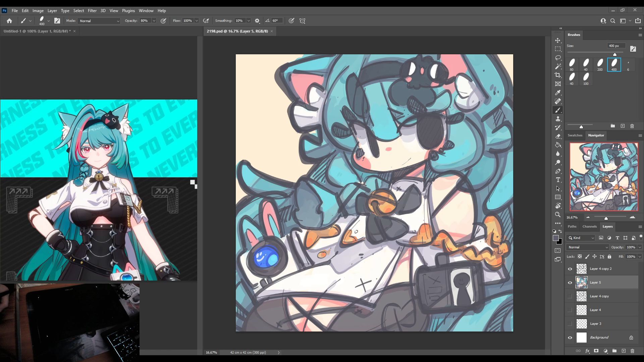The height and width of the screenshot is (362, 644).
Task: Open the layer blend mode Normal dropdown
Action: [588, 247]
